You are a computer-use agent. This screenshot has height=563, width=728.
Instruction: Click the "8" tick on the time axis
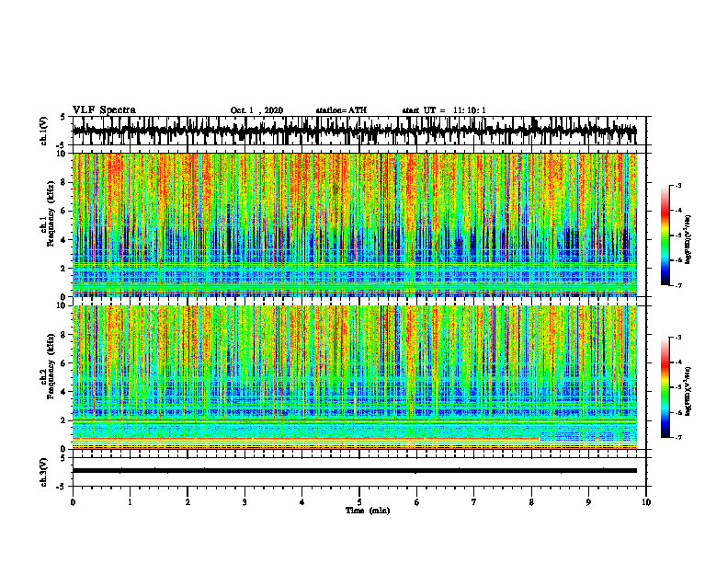pos(531,502)
